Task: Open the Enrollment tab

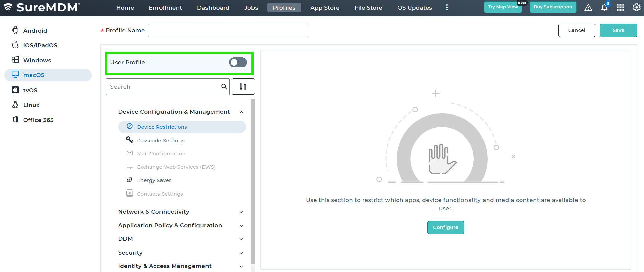Action: 165,8
